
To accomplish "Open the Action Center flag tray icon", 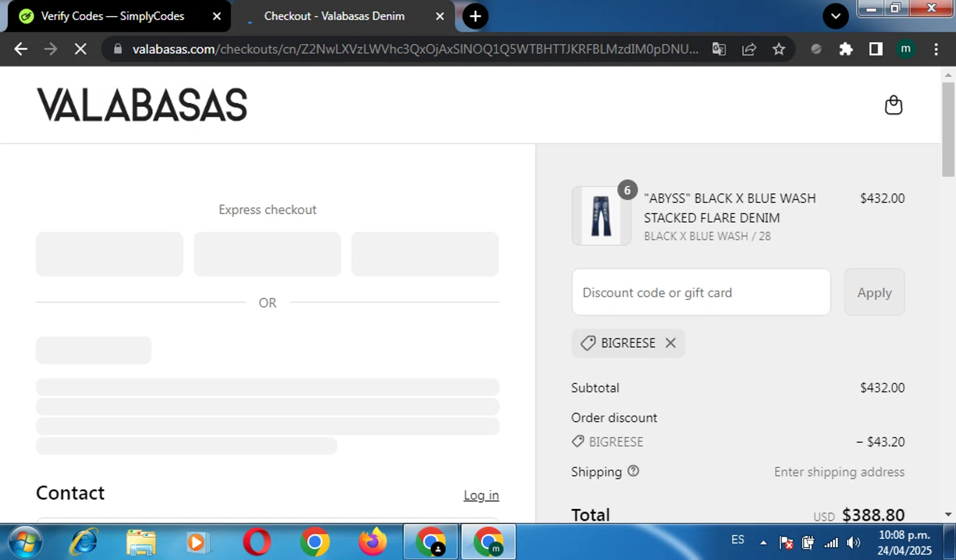I will tap(786, 543).
